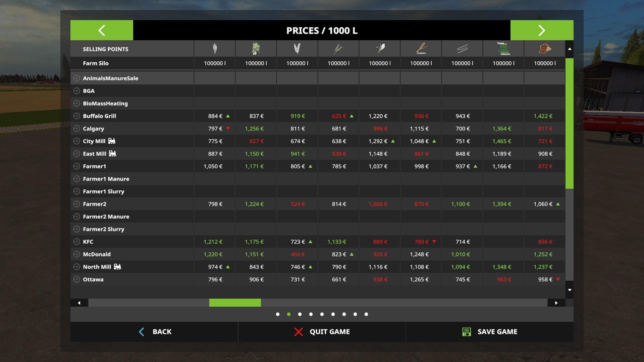Select the first page indicator dot

click(278, 314)
